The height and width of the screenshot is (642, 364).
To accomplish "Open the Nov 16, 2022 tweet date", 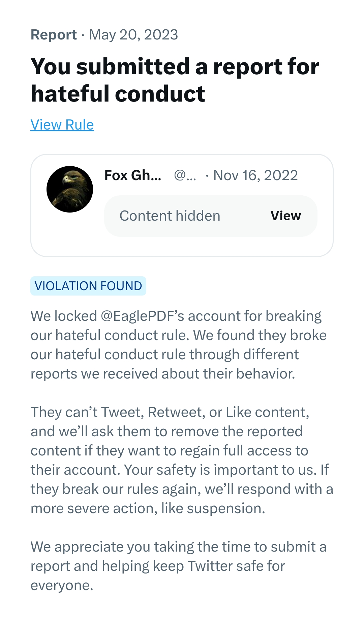I will (255, 175).
